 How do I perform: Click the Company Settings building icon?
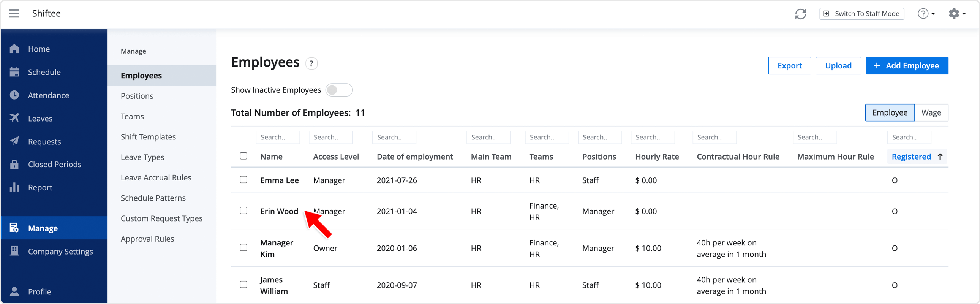pyautogui.click(x=14, y=251)
